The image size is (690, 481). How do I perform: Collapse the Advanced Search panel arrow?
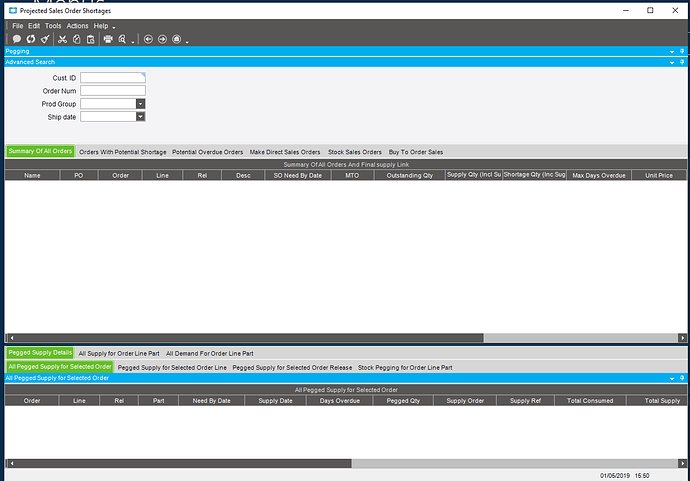click(x=672, y=62)
